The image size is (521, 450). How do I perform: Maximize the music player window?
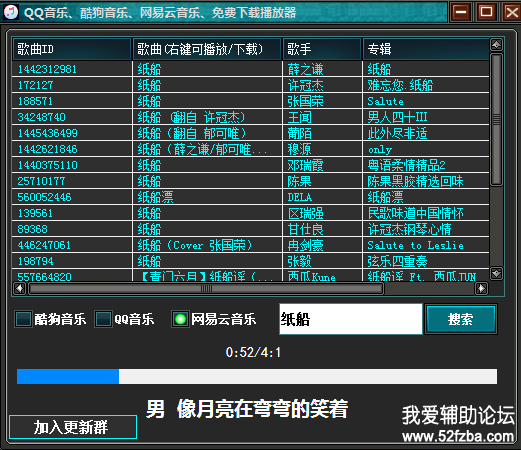pyautogui.click(x=486, y=12)
